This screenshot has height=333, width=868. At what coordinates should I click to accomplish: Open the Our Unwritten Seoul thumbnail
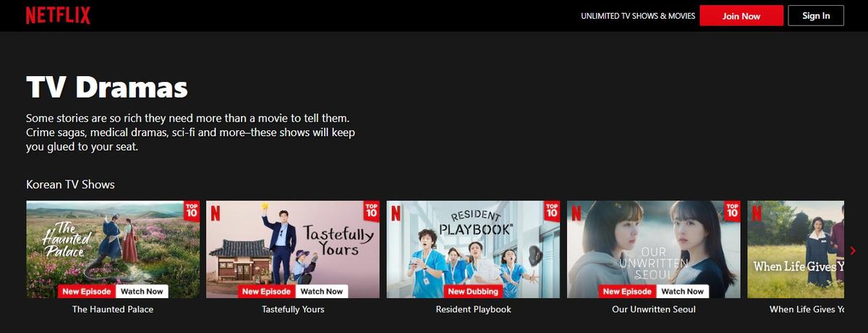tap(653, 249)
